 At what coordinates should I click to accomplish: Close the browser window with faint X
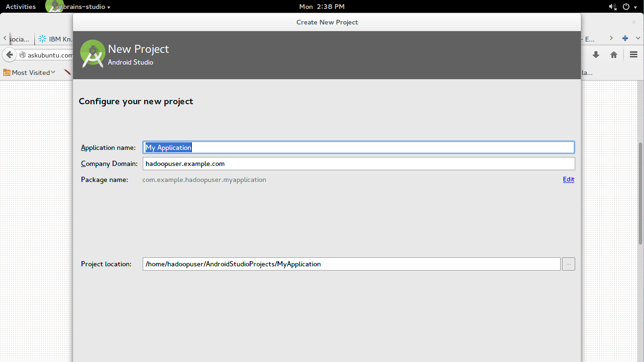pyautogui.click(x=634, y=22)
